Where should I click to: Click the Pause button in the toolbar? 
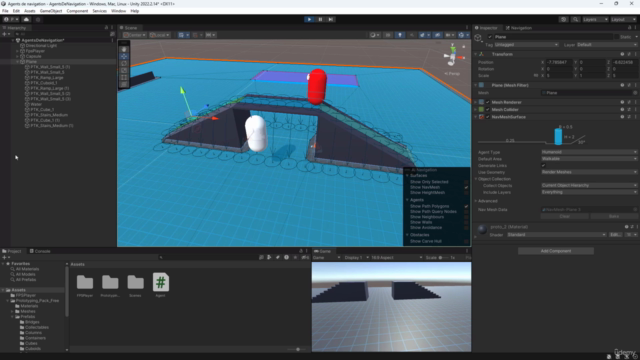pyautogui.click(x=320, y=19)
